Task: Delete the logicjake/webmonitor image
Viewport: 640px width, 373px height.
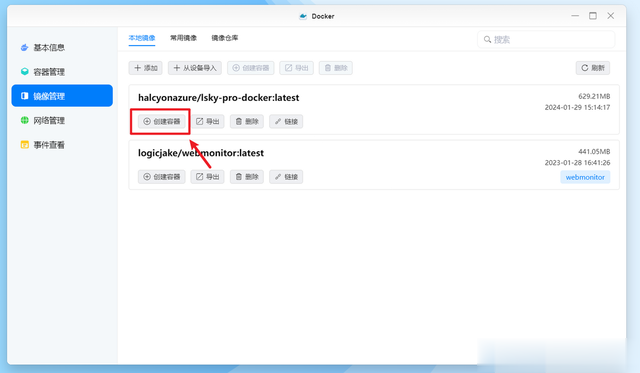Action: [x=247, y=177]
